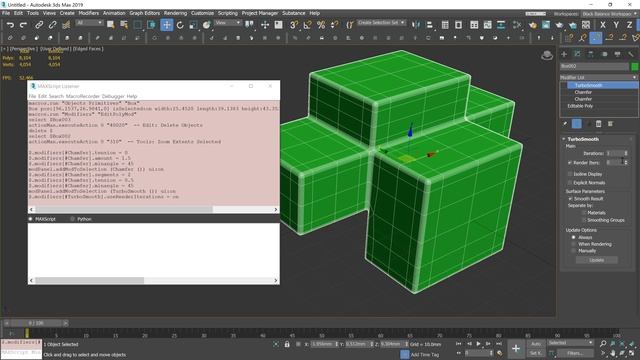
Task: Open the selection filter All dropdown
Action: point(89,23)
